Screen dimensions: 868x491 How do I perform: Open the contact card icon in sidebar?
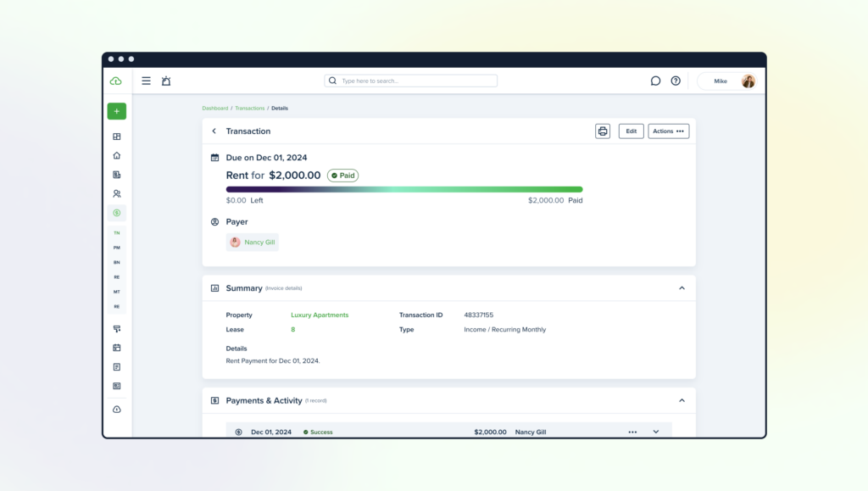coord(117,386)
